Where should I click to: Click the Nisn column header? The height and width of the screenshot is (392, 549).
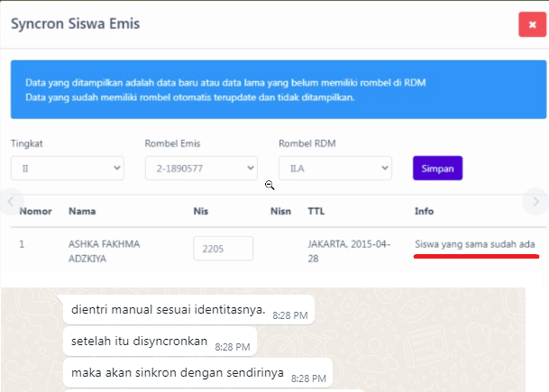pos(280,211)
